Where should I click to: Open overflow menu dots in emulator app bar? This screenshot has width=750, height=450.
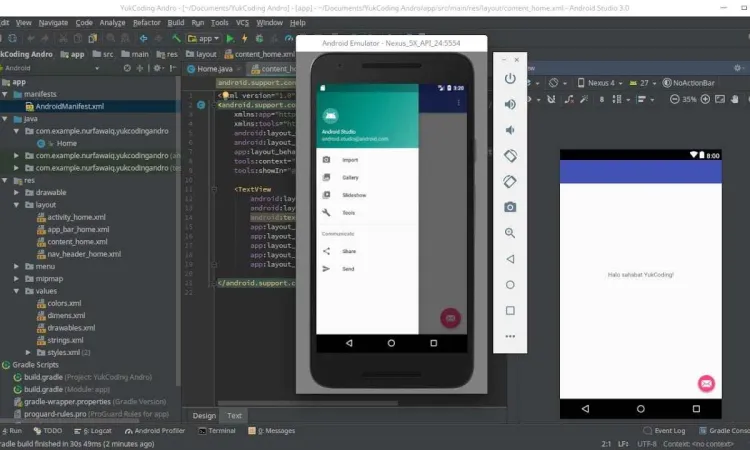(459, 103)
